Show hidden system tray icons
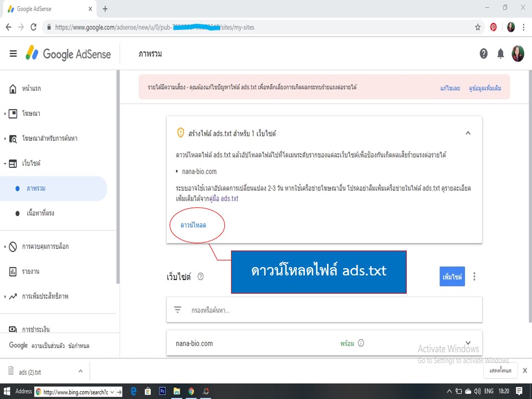Viewport: 532px width, 399px height. tap(449, 392)
